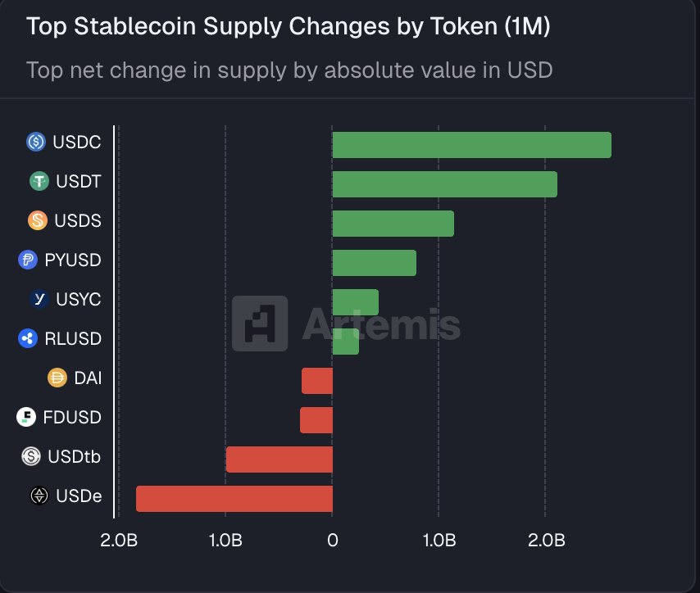Click the green USDS supply bar
This screenshot has height=593, width=700.
[393, 224]
